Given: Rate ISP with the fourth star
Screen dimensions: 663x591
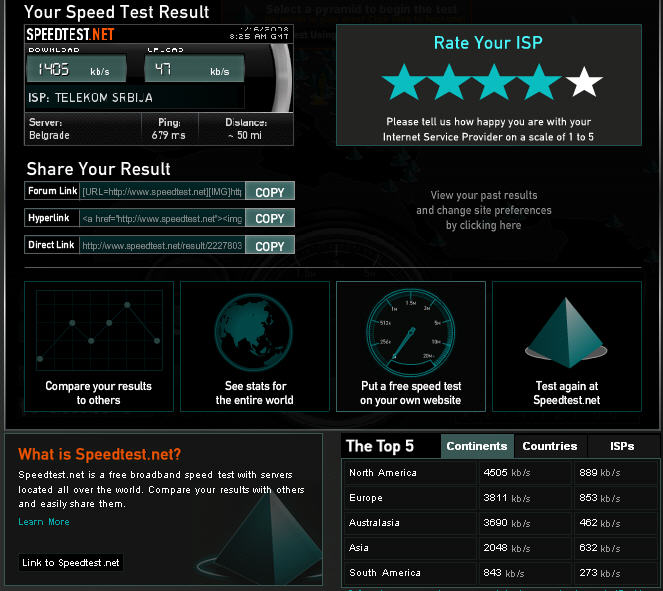Looking at the screenshot, I should point(539,82).
